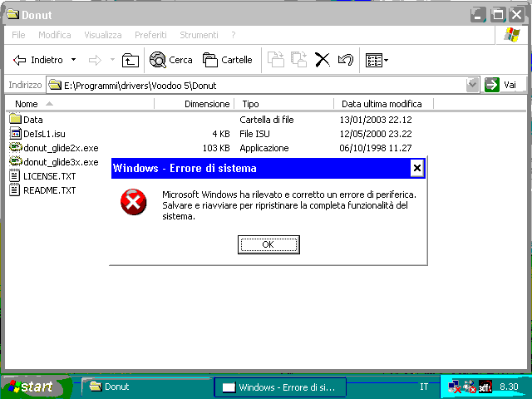Select the Data folder icon

15,119
